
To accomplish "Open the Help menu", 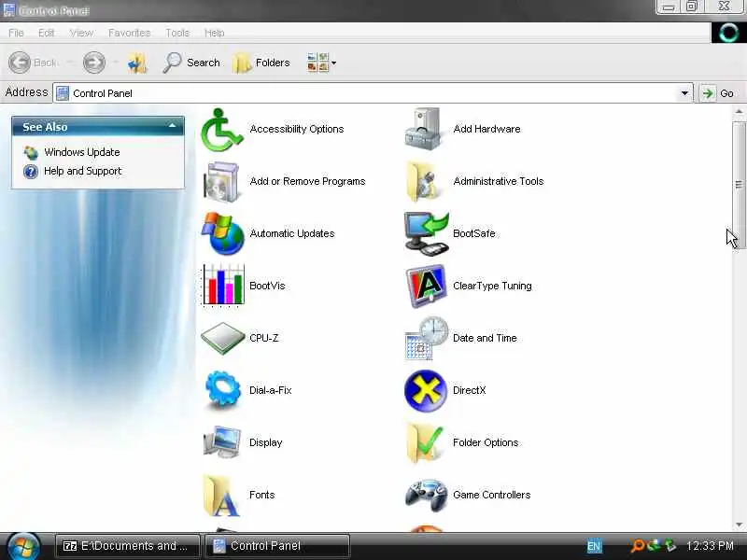I will click(215, 33).
